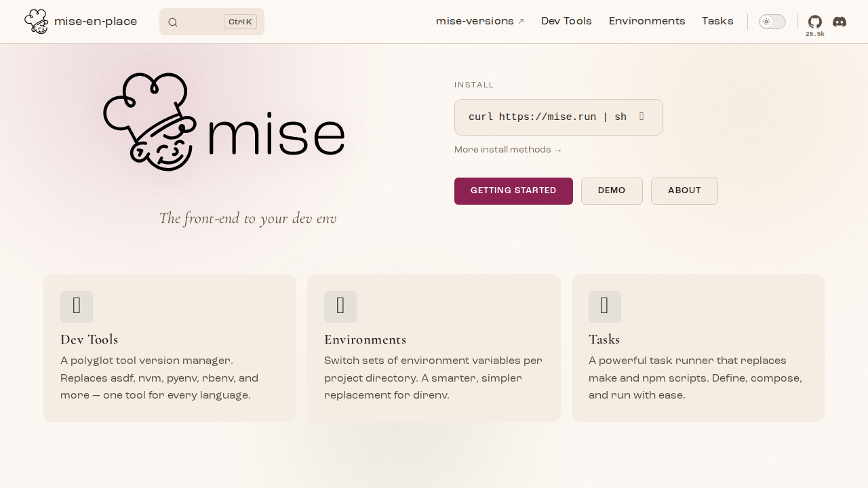Screen dimensions: 868x488
Task: Open the Dev Tools nav menu
Action: click(x=566, y=21)
